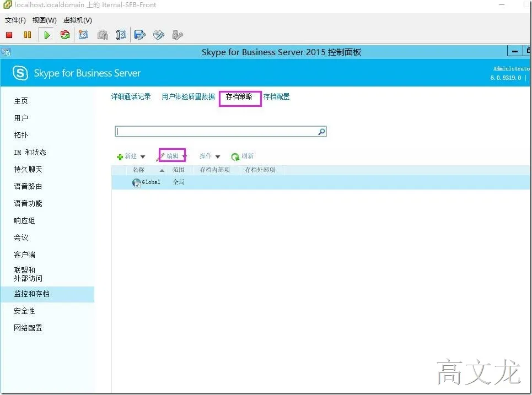
Task: Select the Global policy name text
Action: 151,182
